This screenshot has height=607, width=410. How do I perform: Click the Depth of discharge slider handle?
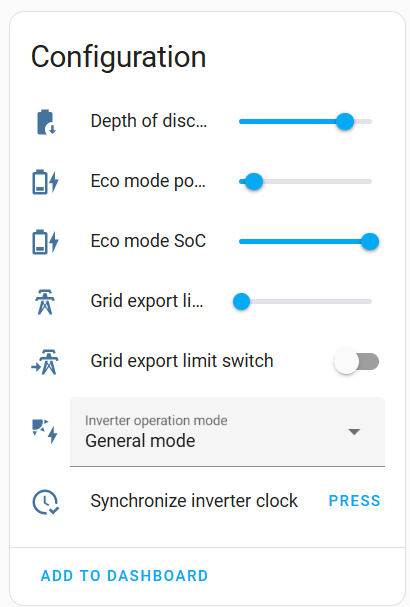pos(345,122)
